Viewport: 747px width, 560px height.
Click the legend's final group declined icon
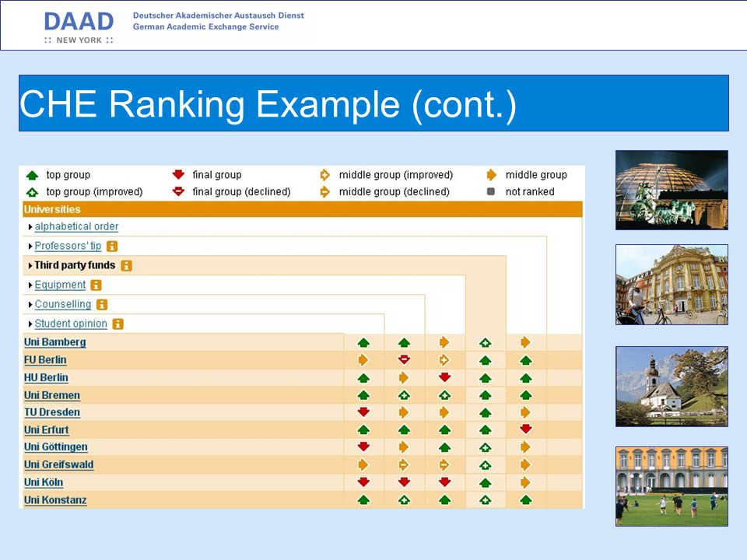tap(178, 191)
